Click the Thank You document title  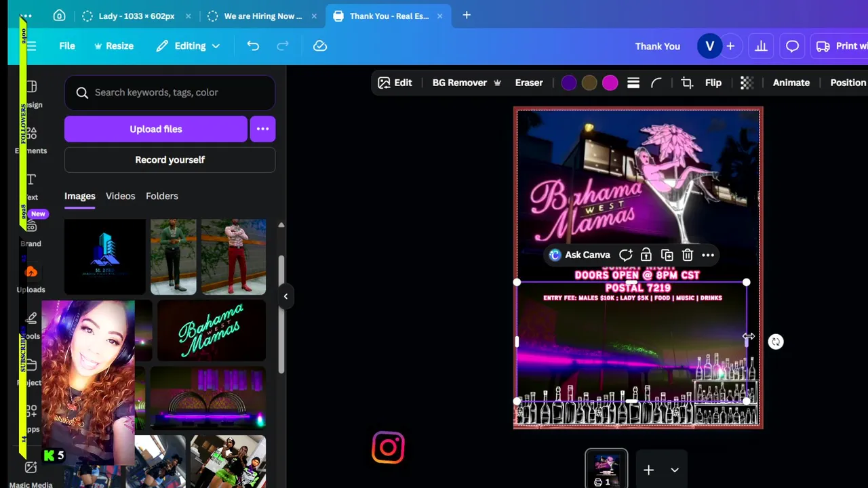tap(657, 46)
